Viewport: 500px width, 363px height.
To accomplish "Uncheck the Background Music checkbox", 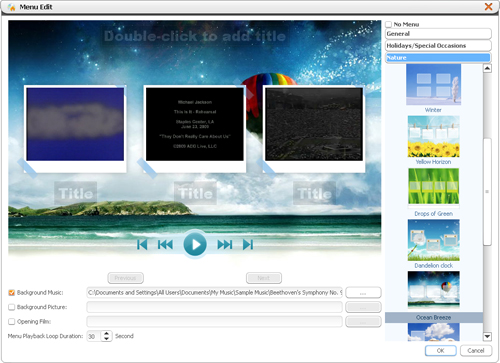I will [x=12, y=293].
